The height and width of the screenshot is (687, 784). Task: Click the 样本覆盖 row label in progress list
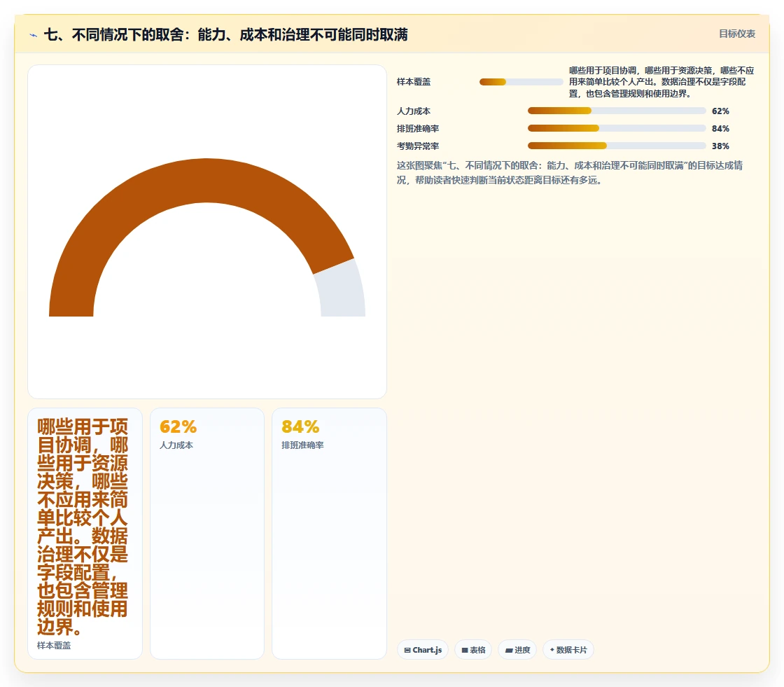[414, 82]
